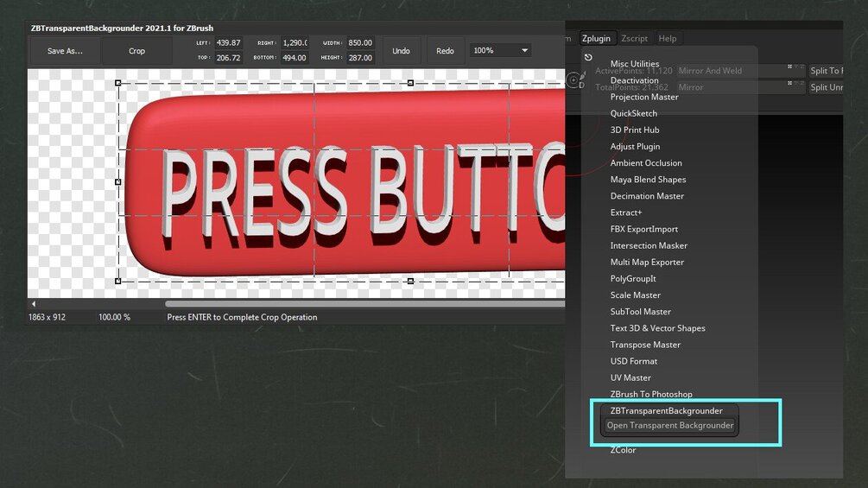Click the horizontal scrollbar below the image

[364, 304]
